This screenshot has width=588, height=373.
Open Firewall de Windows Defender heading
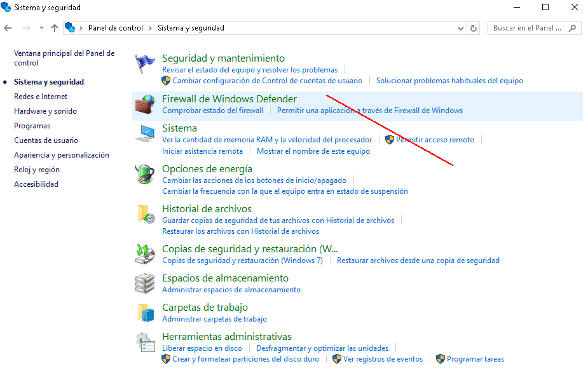tap(229, 99)
